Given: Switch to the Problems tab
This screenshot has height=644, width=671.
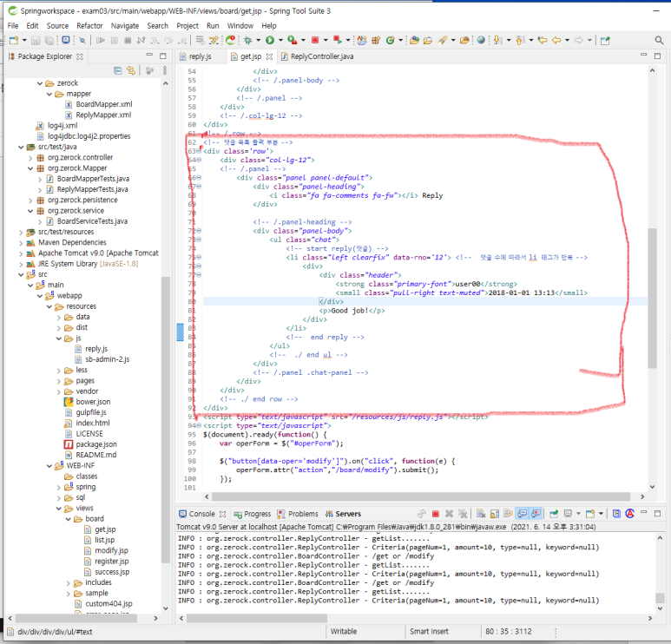Looking at the screenshot, I should tap(298, 514).
